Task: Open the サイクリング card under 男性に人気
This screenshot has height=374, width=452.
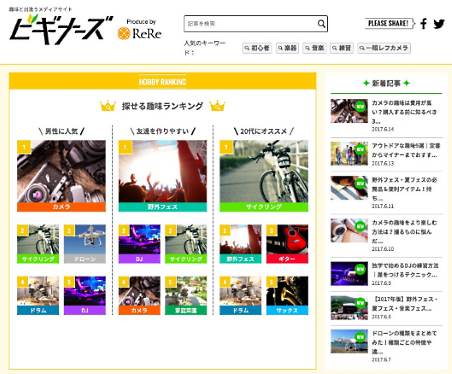Action: [38, 244]
